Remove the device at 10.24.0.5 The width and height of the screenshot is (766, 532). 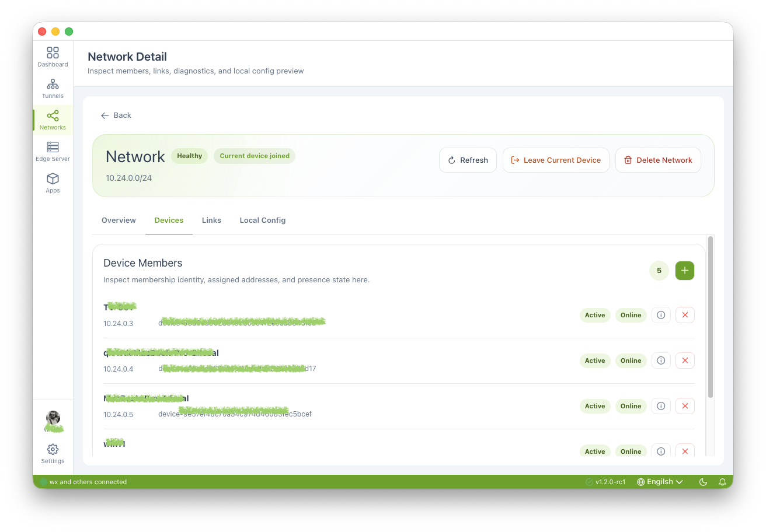[685, 406]
